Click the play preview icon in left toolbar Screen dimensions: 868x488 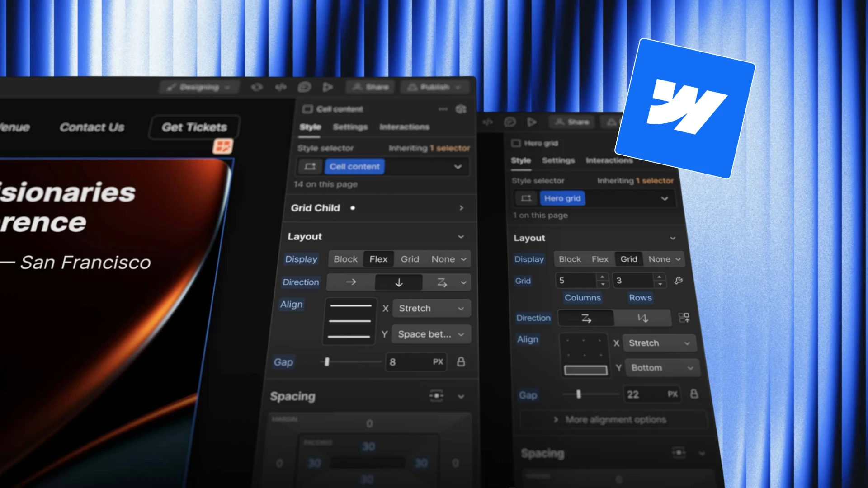click(x=328, y=87)
